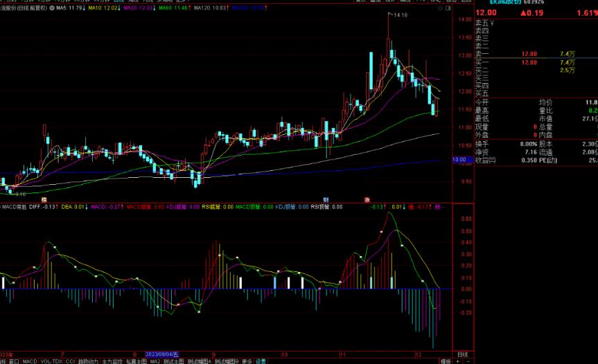Click the DEA: 0.01 value label

(x=74, y=207)
